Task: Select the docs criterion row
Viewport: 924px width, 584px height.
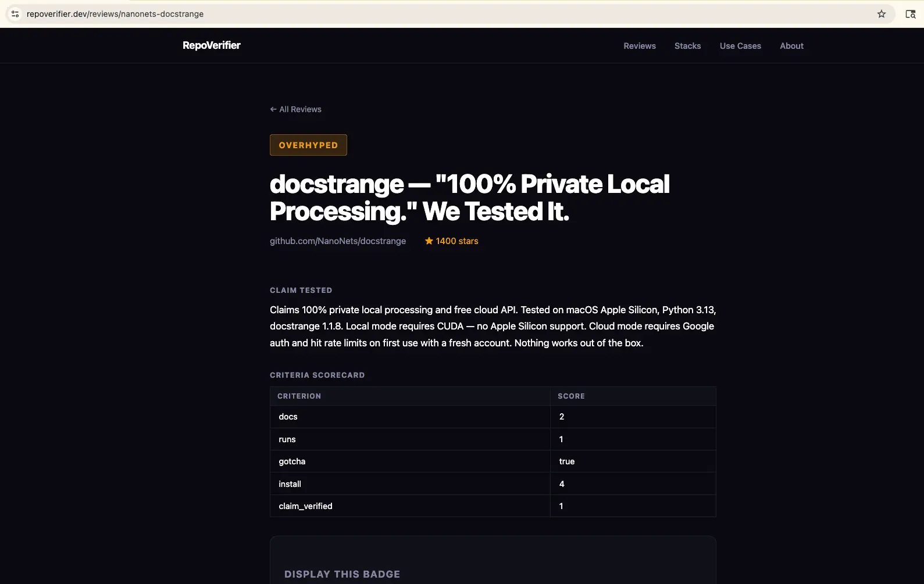Action: (493, 417)
